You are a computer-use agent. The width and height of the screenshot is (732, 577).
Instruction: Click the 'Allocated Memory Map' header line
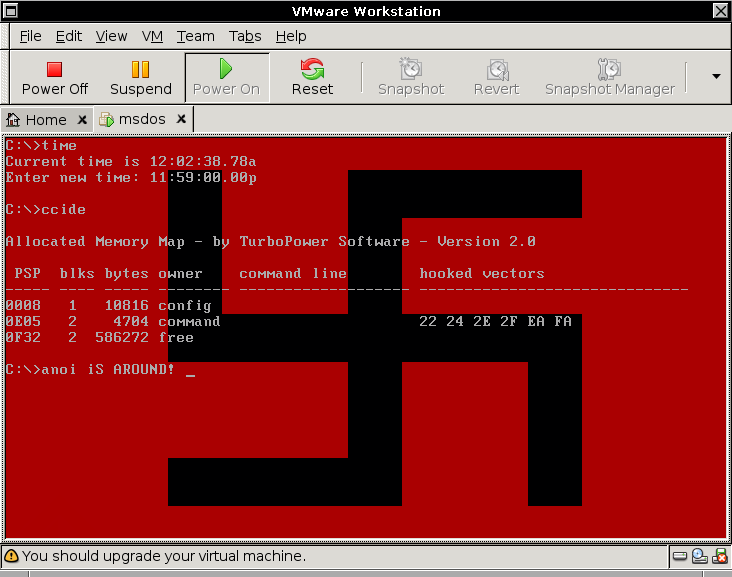[270, 241]
